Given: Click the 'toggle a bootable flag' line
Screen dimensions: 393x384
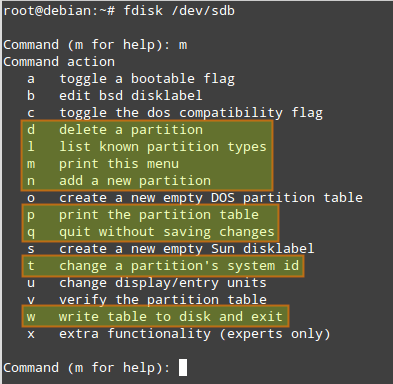Looking at the screenshot, I should [x=131, y=79].
